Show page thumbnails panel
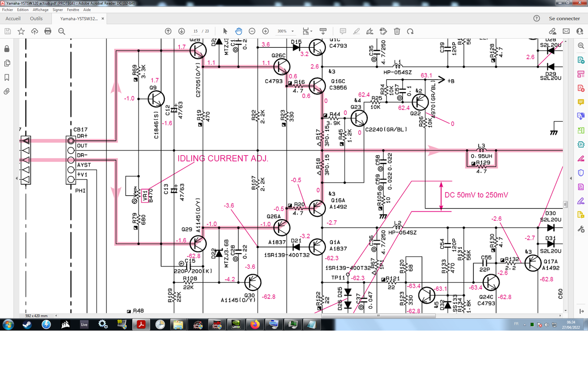 pos(7,63)
